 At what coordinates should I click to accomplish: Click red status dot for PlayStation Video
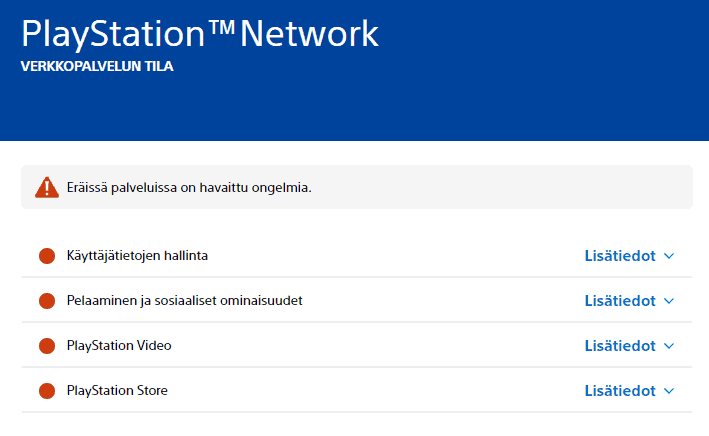(47, 346)
